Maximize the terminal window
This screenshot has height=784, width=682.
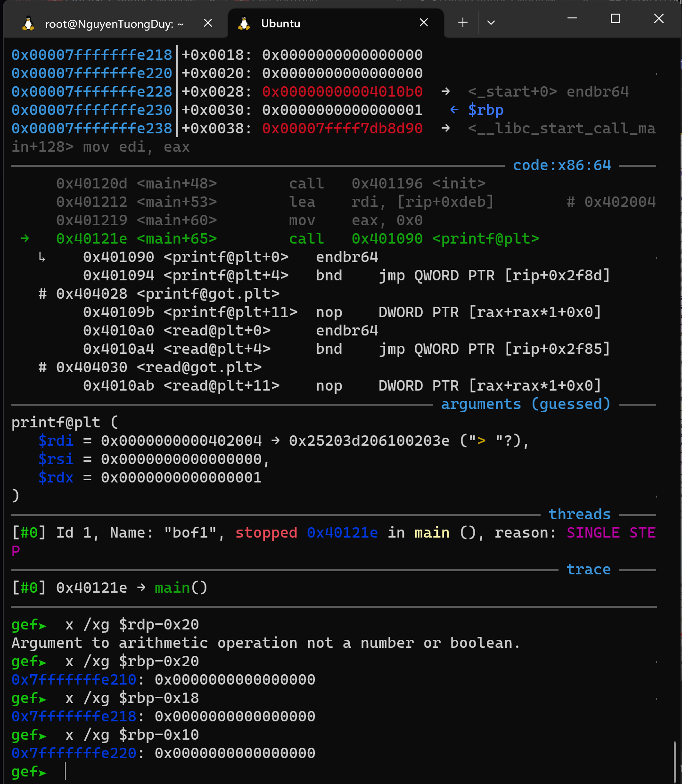tap(616, 18)
